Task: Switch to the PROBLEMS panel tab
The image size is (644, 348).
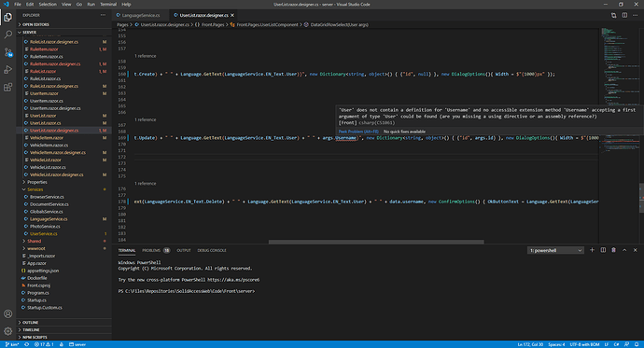Action: click(156, 250)
